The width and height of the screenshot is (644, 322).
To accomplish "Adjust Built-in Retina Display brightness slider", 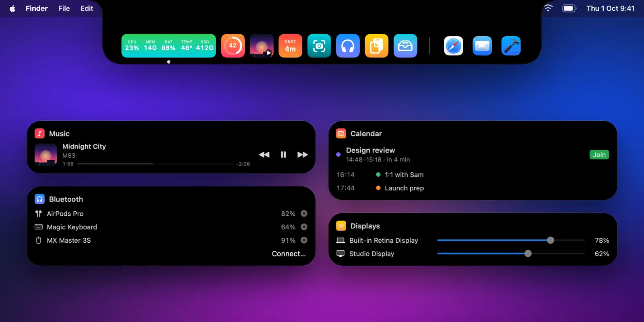I will coord(511,240).
